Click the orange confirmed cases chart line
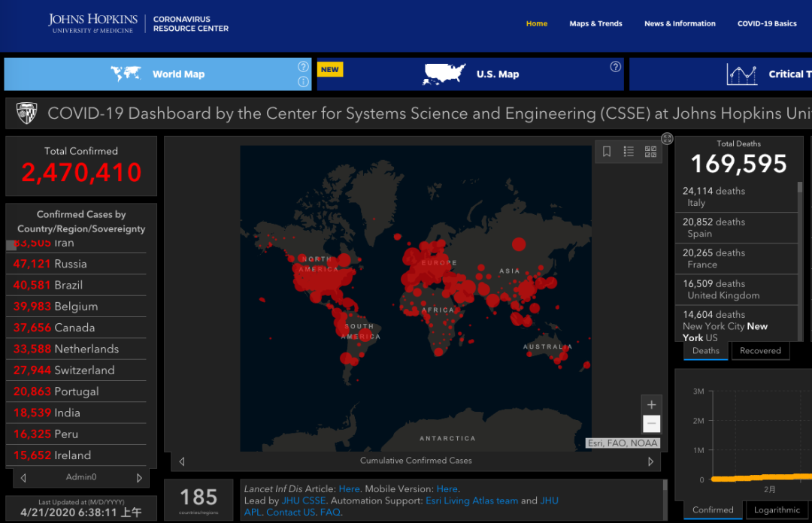The width and height of the screenshot is (812, 523). pyautogui.click(x=761, y=477)
